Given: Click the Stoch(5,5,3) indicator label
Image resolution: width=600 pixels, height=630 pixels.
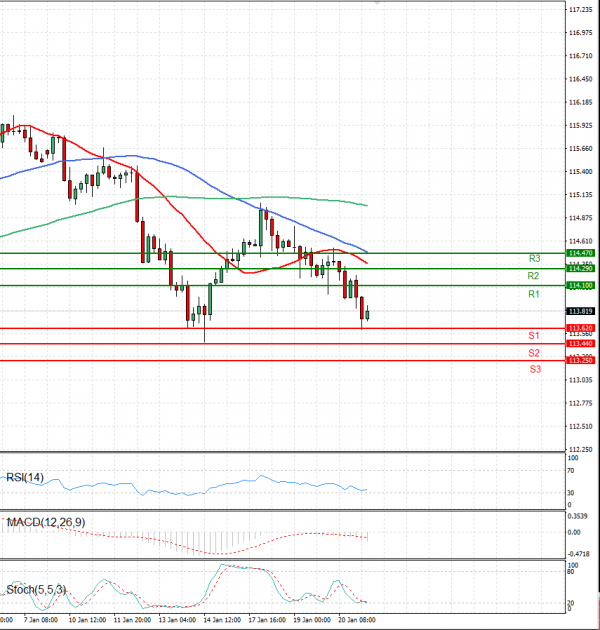Looking at the screenshot, I should pos(36,590).
